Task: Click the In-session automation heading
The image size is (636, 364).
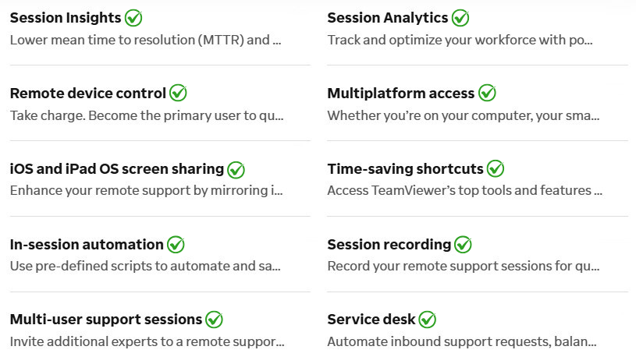Action: [x=87, y=245]
